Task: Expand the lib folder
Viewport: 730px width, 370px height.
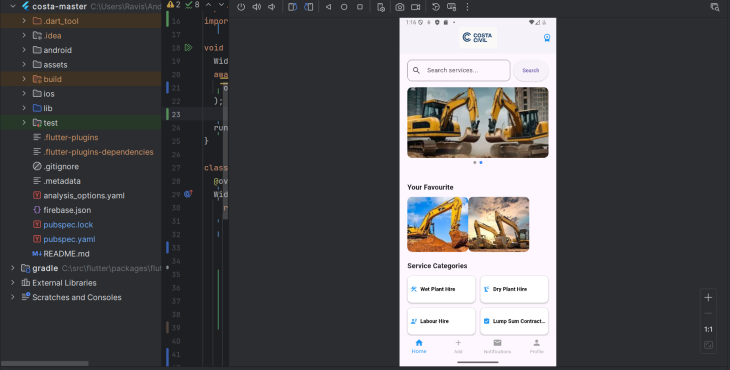Action: tap(24, 108)
